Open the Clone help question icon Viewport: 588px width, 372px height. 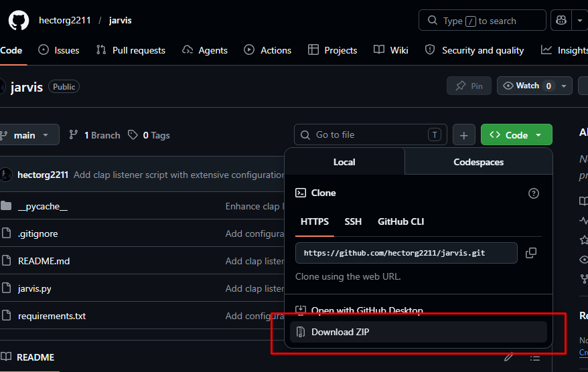(533, 193)
